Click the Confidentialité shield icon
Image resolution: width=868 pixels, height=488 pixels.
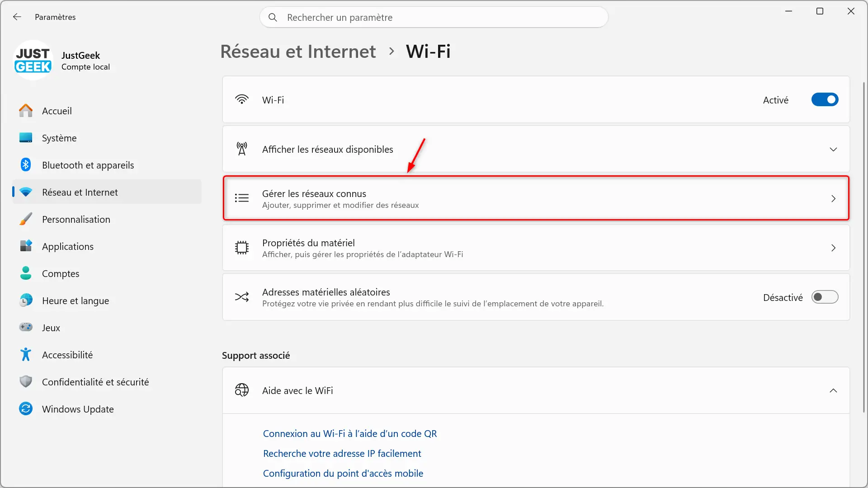26,382
